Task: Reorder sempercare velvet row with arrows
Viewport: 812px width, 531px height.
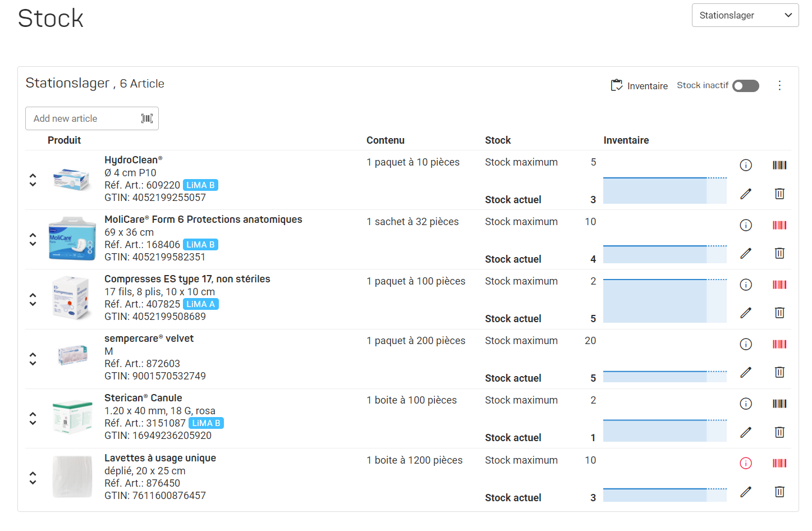Action: tap(33, 359)
